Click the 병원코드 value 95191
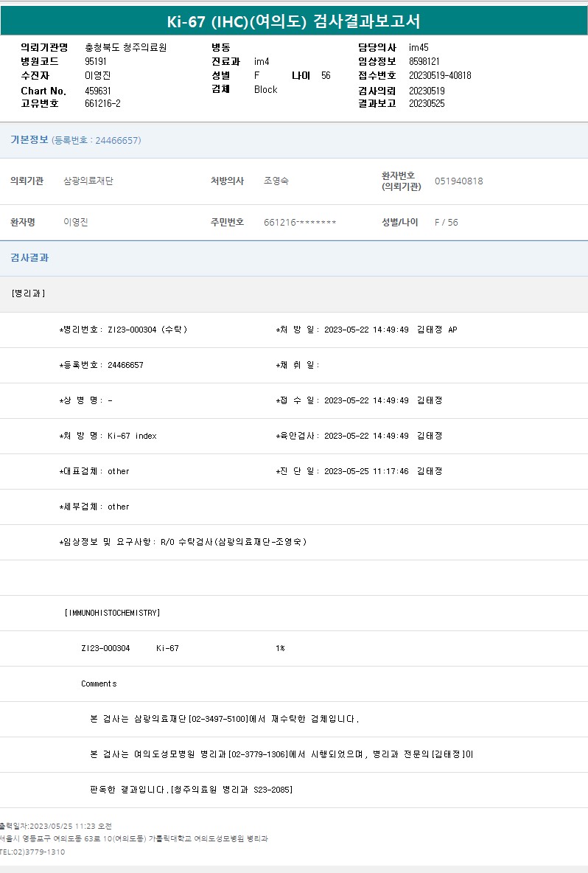 tap(96, 62)
